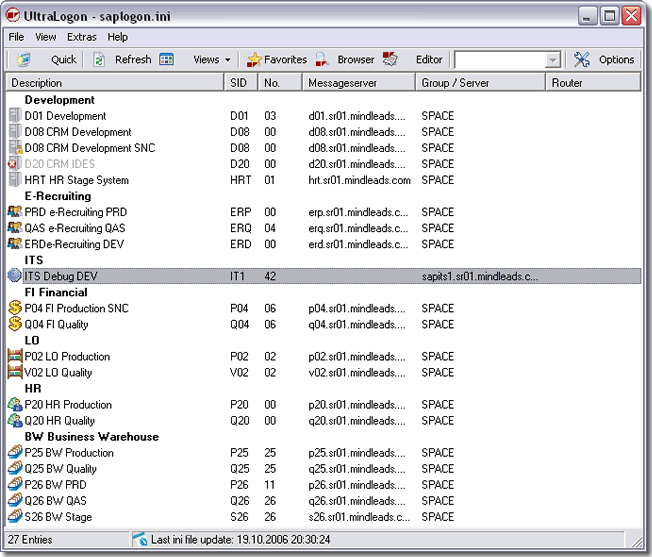Select the FI Financial group heading
652x557 pixels.
(56, 292)
